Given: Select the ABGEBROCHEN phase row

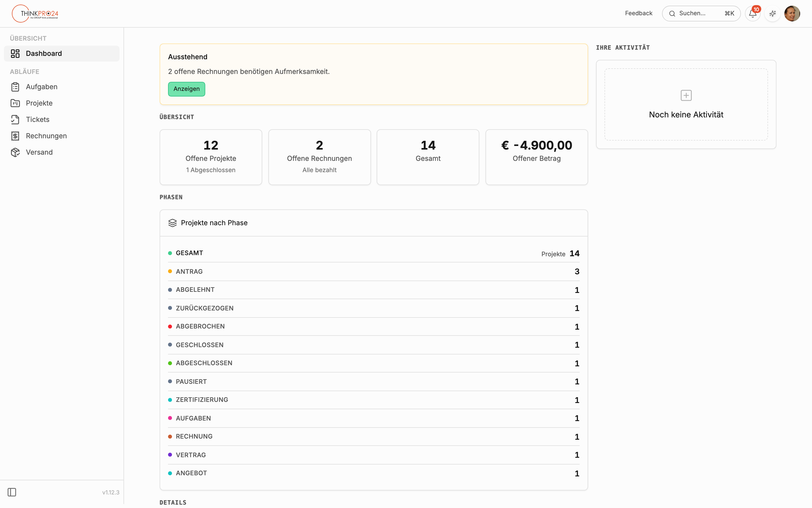Looking at the screenshot, I should pos(374,327).
